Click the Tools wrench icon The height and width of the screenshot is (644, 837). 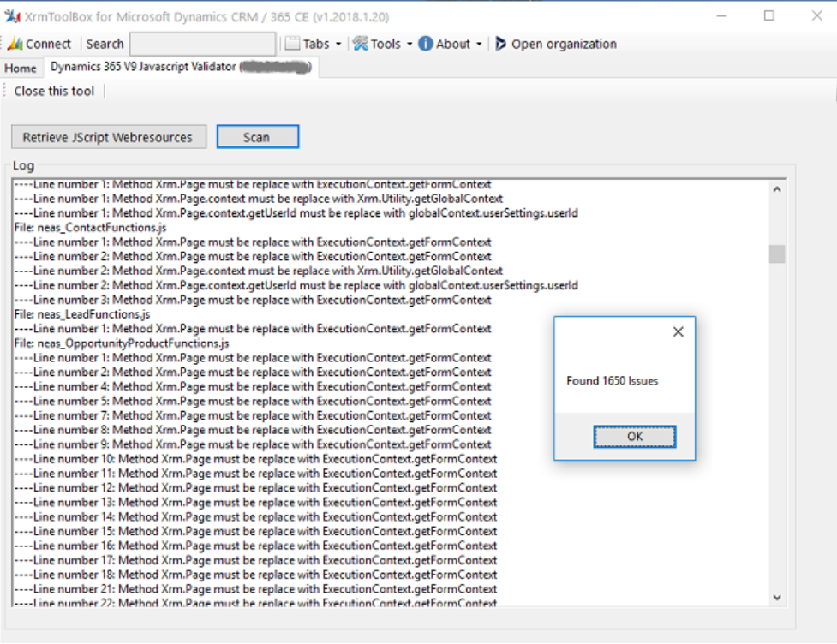click(361, 44)
